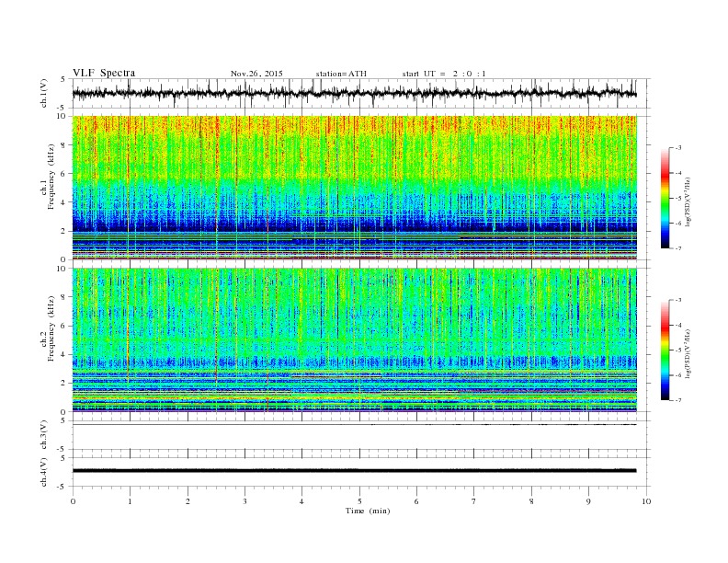The image size is (728, 563).
Task: Click the ch.1 spectrogram color bar
Action: pyautogui.click(x=665, y=198)
